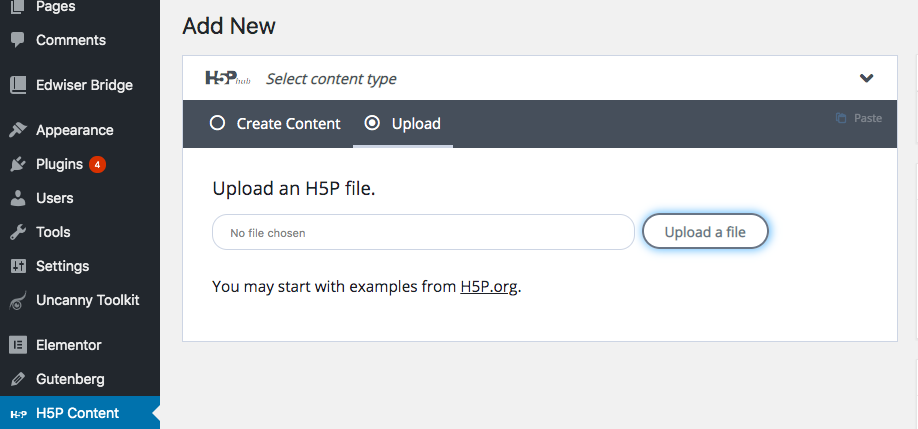Select the Create Content radio button
The width and height of the screenshot is (918, 429).
point(217,123)
